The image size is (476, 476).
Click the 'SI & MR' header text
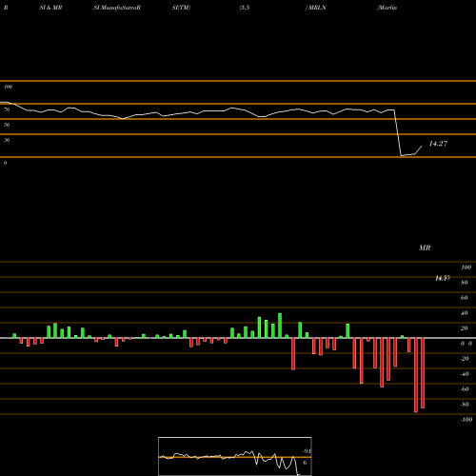(50, 8)
